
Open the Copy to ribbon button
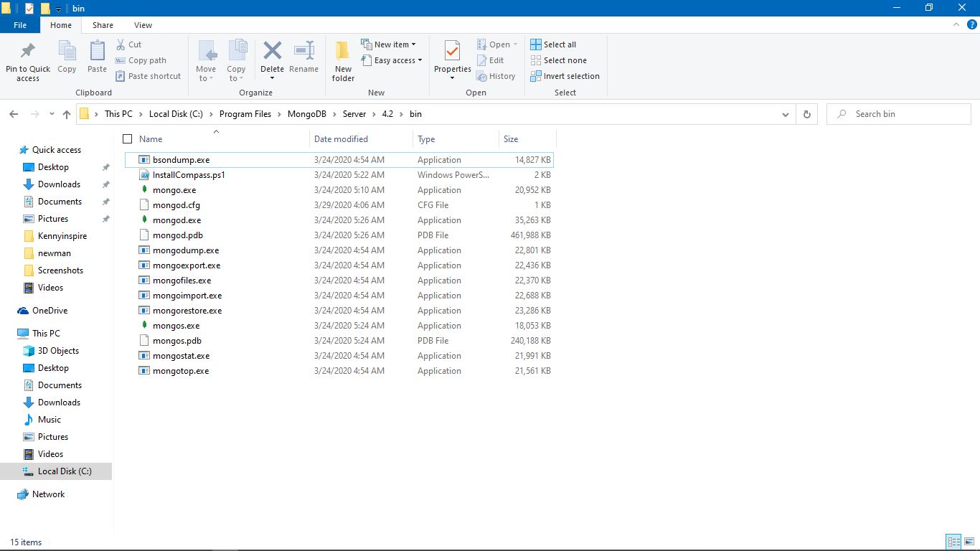click(x=237, y=60)
